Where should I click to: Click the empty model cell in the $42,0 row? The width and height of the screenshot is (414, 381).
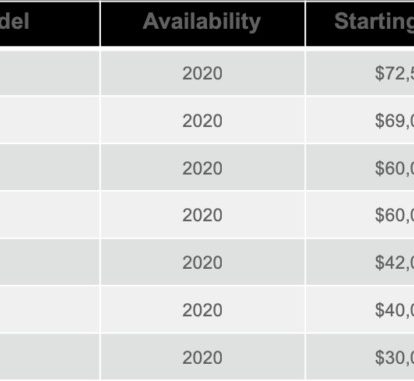[49, 262]
